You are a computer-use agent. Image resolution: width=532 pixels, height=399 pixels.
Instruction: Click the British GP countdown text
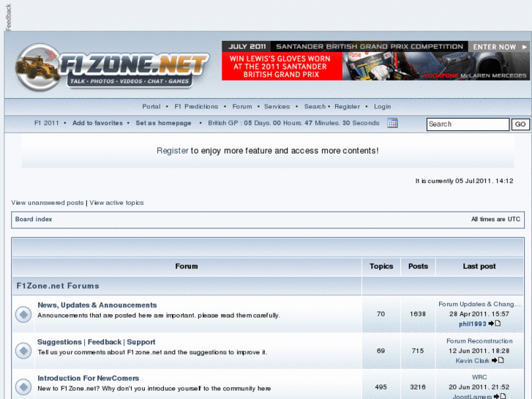(293, 123)
